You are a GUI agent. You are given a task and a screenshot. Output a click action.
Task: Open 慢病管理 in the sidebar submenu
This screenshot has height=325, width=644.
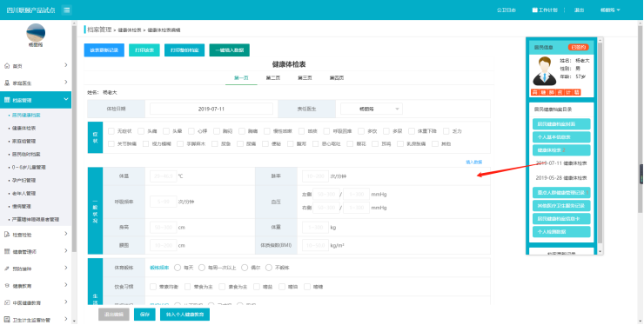pos(22,207)
